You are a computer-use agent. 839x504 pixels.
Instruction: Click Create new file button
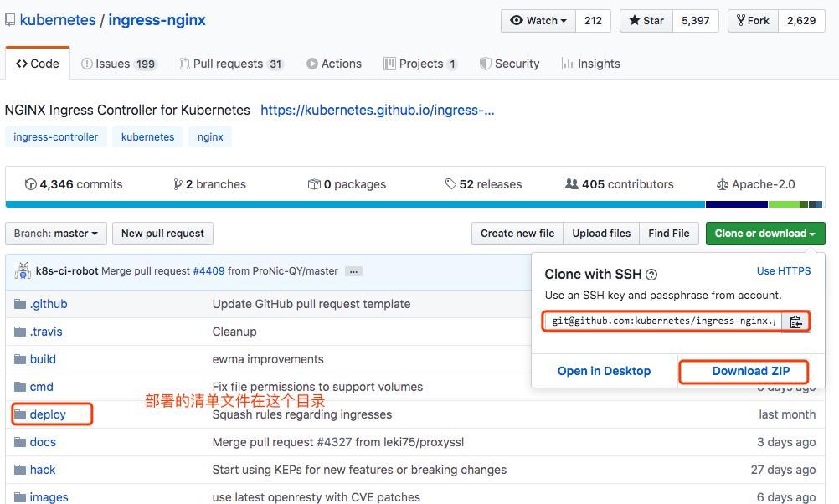point(517,234)
